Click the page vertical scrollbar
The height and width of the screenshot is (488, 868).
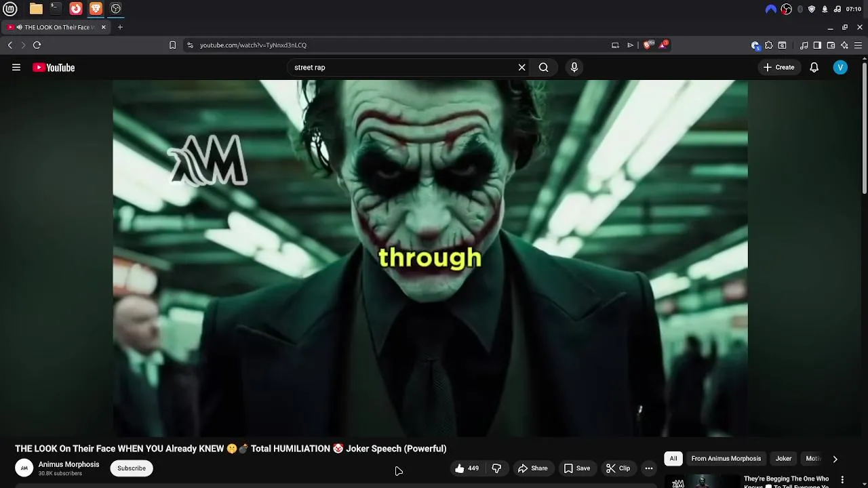pyautogui.click(x=865, y=128)
